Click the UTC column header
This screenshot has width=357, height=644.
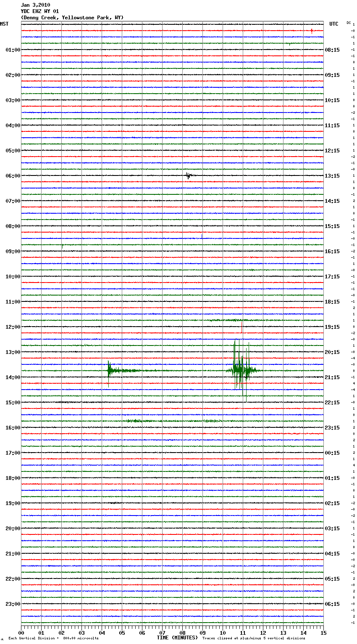(334, 24)
